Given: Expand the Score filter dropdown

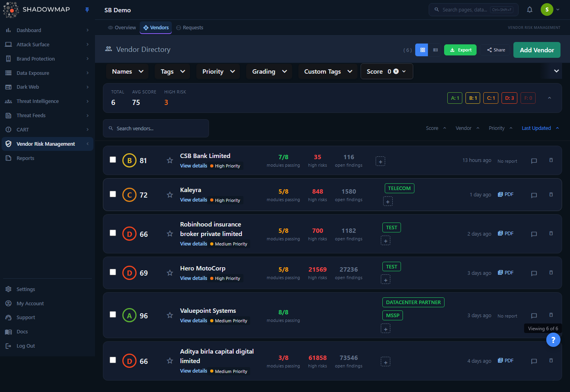Looking at the screenshot, I should click(404, 71).
